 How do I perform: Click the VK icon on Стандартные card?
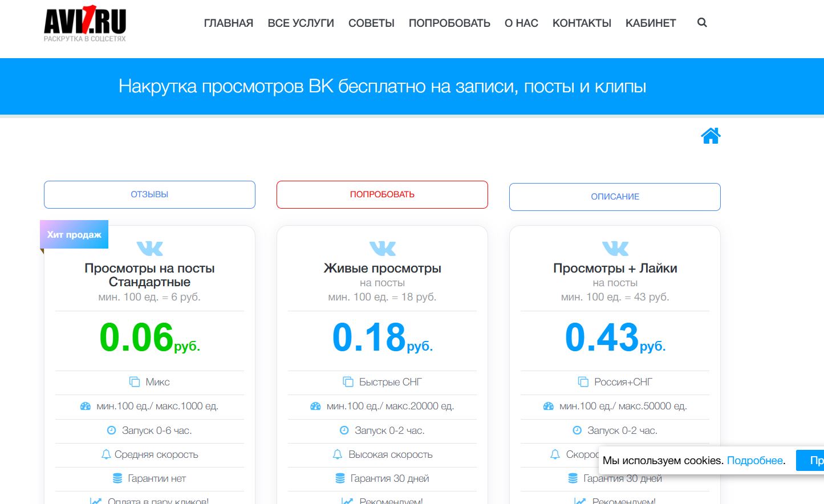(149, 248)
